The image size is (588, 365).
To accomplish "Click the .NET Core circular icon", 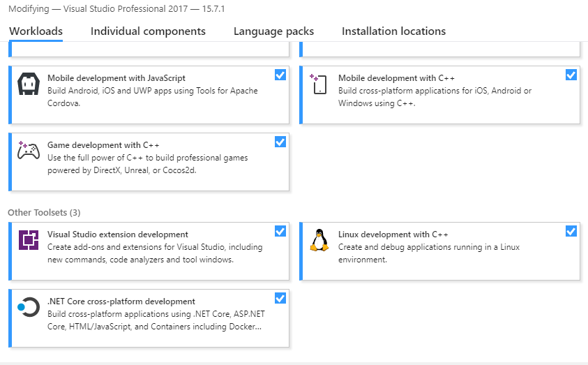I will coord(29,307).
